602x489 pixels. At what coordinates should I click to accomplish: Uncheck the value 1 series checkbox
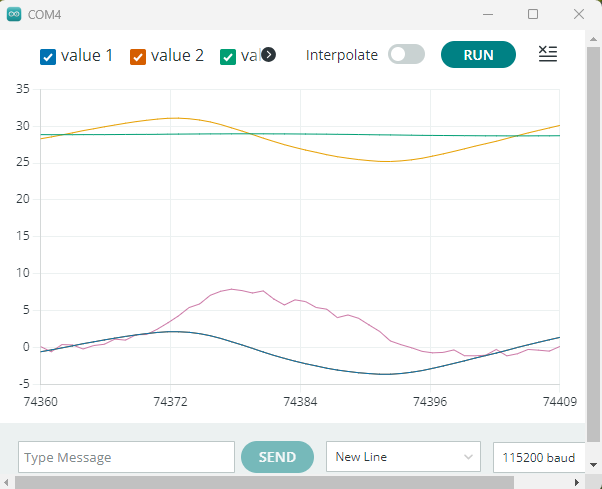[48, 56]
